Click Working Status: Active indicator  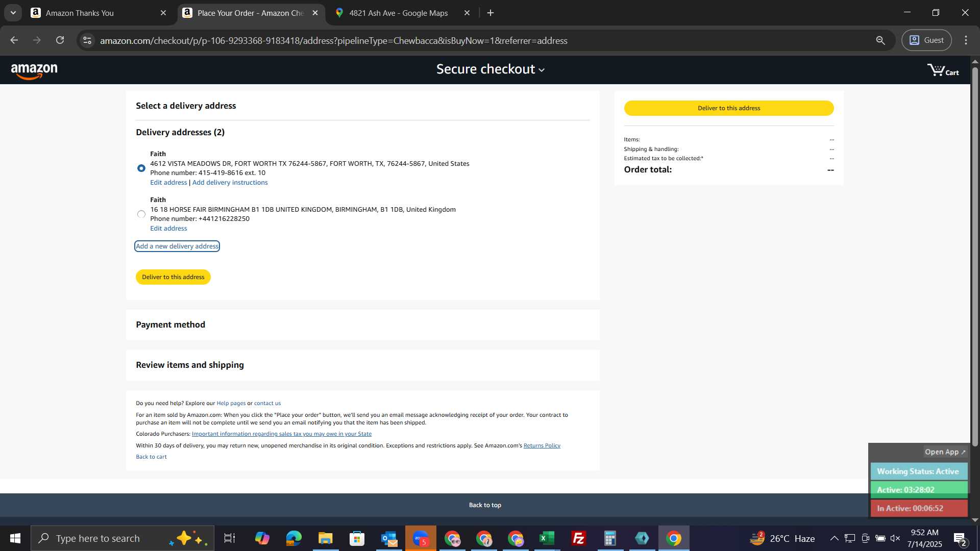[919, 471]
